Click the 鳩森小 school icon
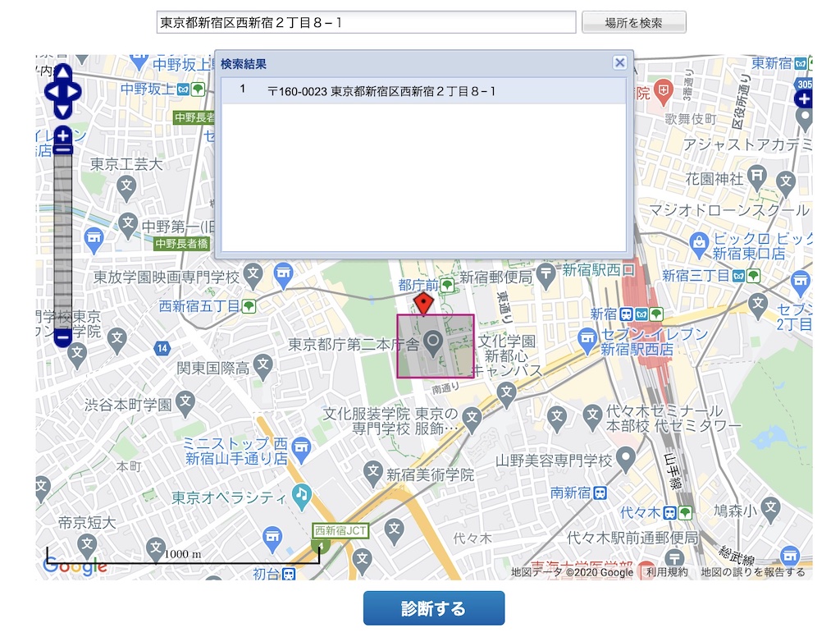This screenshot has width=840, height=637. click(x=770, y=509)
